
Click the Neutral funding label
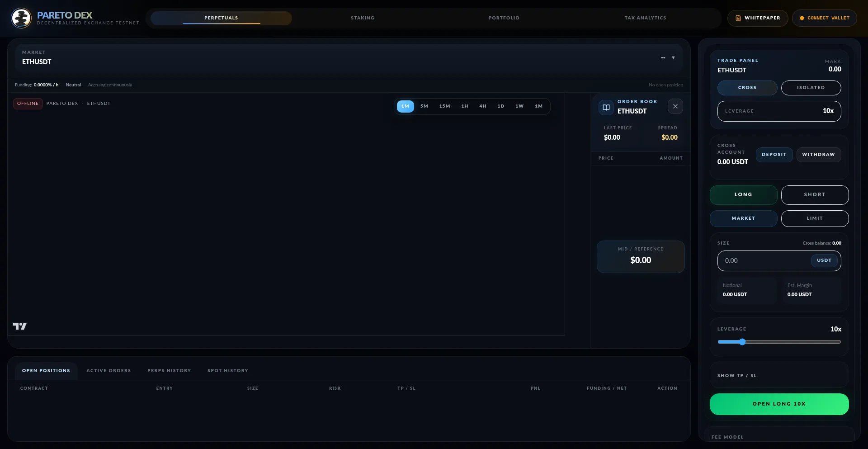click(x=73, y=85)
